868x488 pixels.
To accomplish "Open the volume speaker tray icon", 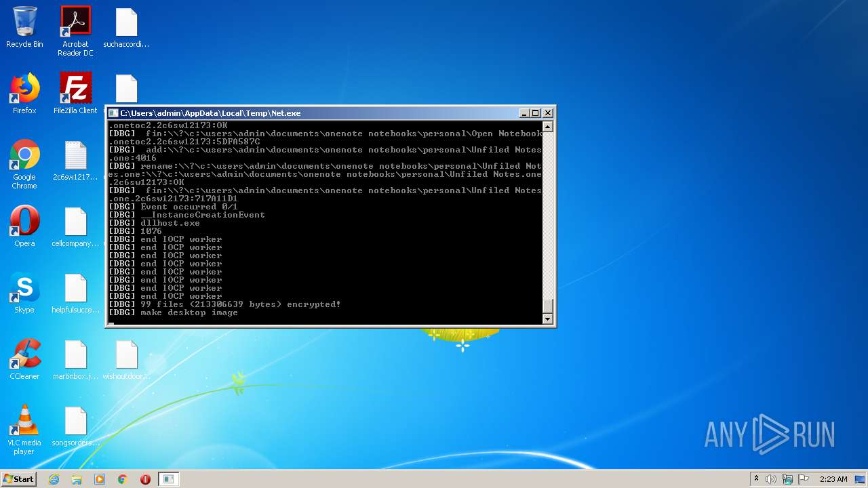I will click(x=771, y=479).
